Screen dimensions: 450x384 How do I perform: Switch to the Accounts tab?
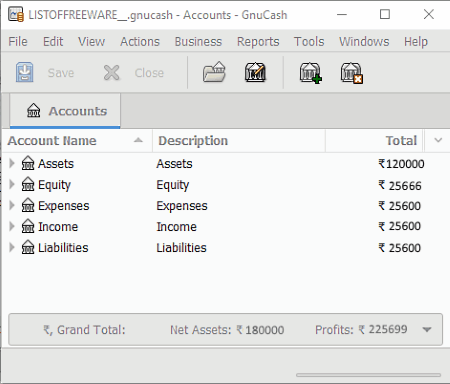coord(65,111)
